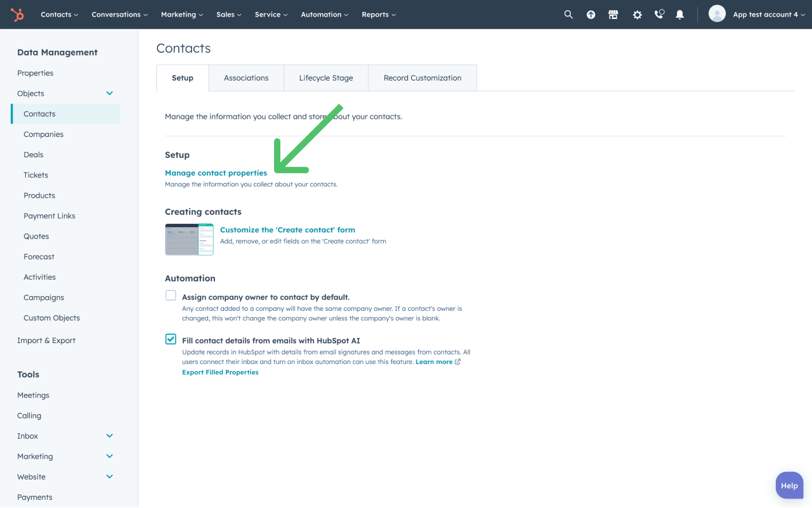The width and height of the screenshot is (812, 508).
Task: Click the calling phone icon
Action: click(x=659, y=14)
